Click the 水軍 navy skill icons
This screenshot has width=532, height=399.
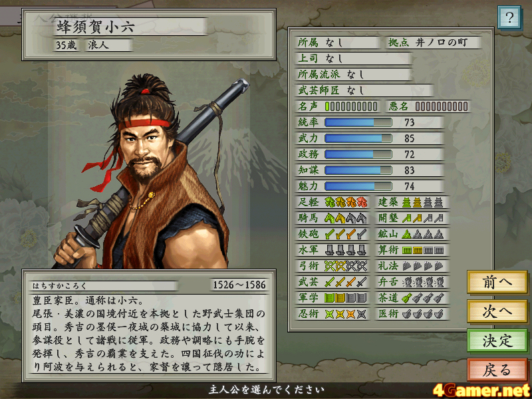tap(346, 250)
